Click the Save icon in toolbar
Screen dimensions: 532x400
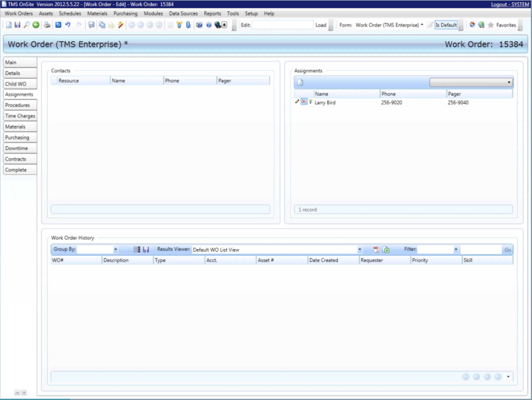tap(17, 25)
